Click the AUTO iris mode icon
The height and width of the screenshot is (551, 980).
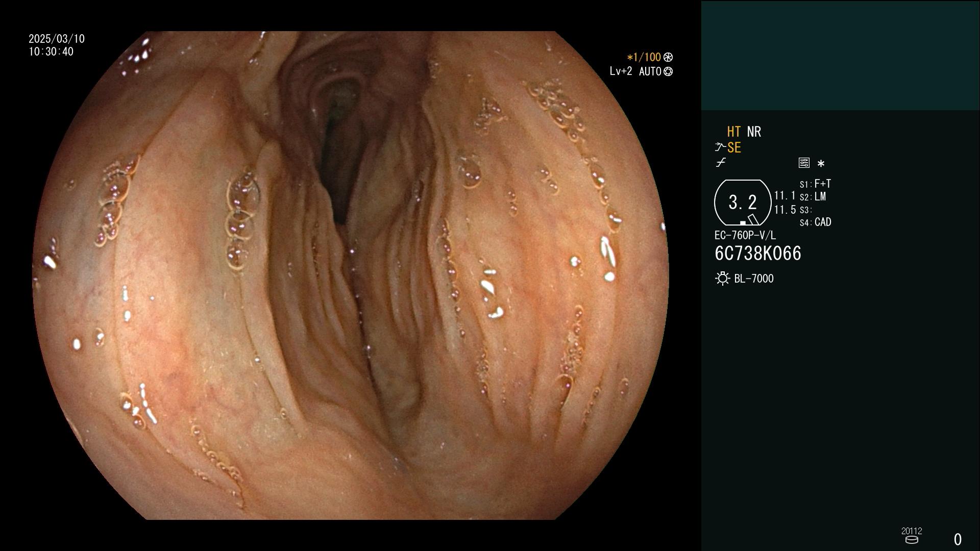(668, 72)
